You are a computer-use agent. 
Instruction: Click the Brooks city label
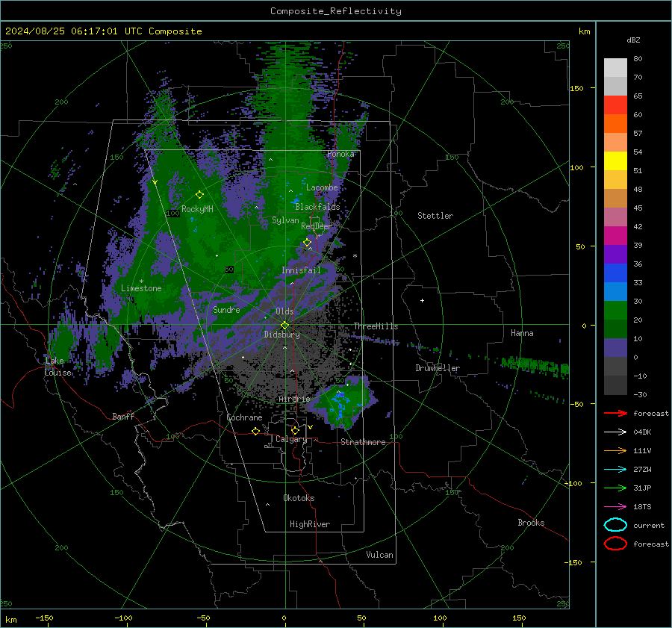[531, 523]
